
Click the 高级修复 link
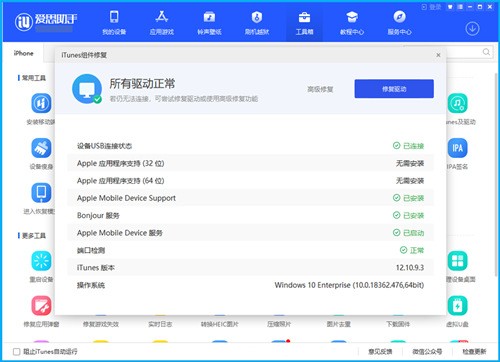(320, 89)
